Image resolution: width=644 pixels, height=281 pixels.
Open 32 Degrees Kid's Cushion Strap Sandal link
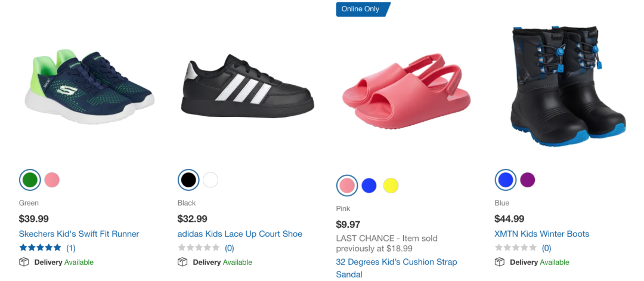point(396,262)
